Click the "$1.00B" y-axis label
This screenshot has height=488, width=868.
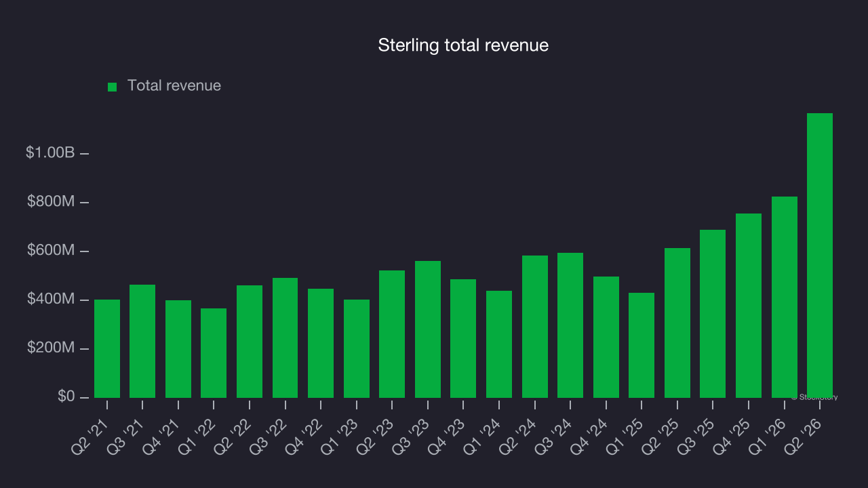[x=50, y=153]
